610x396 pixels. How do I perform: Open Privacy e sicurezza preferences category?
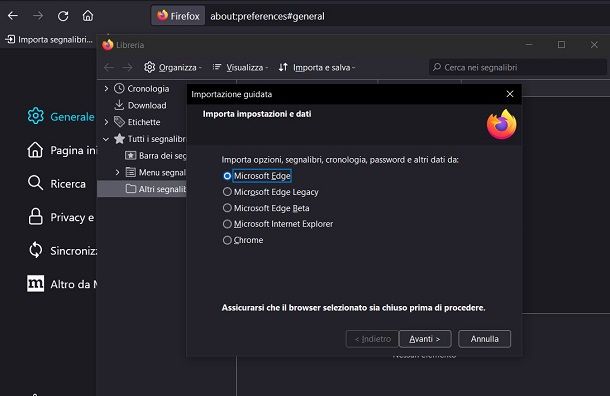pyautogui.click(x=61, y=217)
